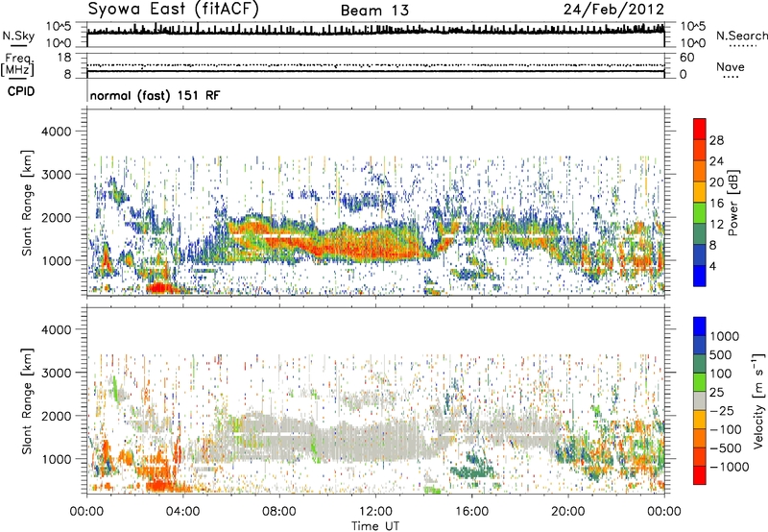Click the "60" Nave axis tick label
The width and height of the screenshot is (768, 532).
pyautogui.click(x=686, y=58)
